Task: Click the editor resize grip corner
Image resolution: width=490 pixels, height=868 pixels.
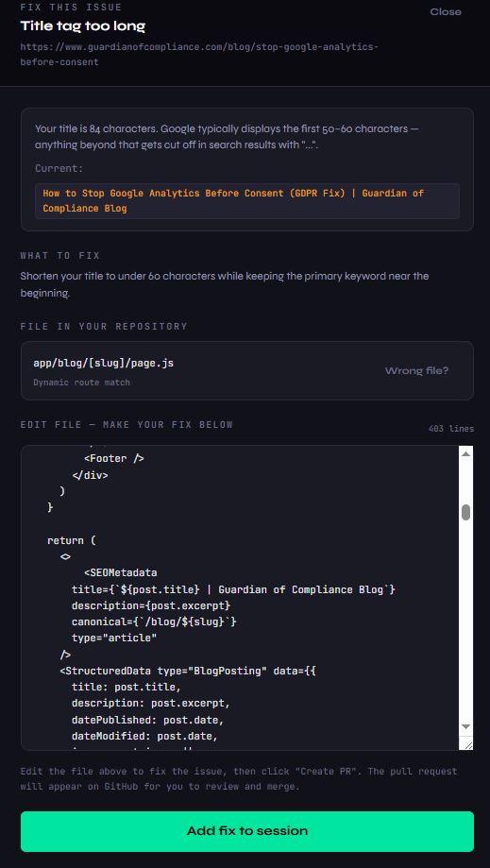Action: (468, 745)
